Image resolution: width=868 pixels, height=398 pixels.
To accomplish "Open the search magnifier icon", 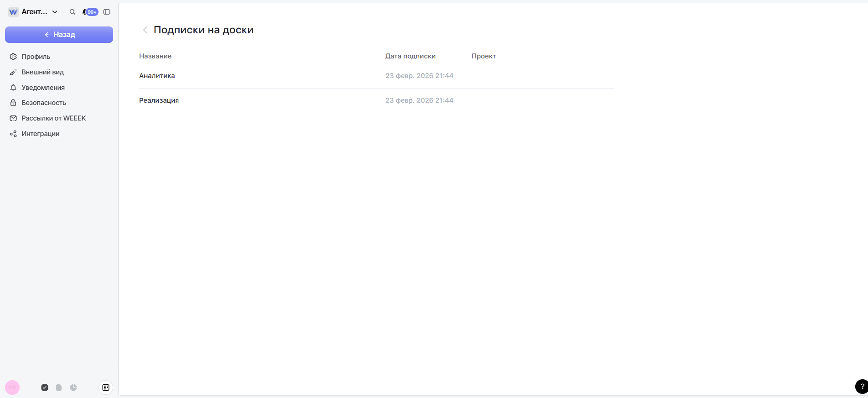I will 72,12.
